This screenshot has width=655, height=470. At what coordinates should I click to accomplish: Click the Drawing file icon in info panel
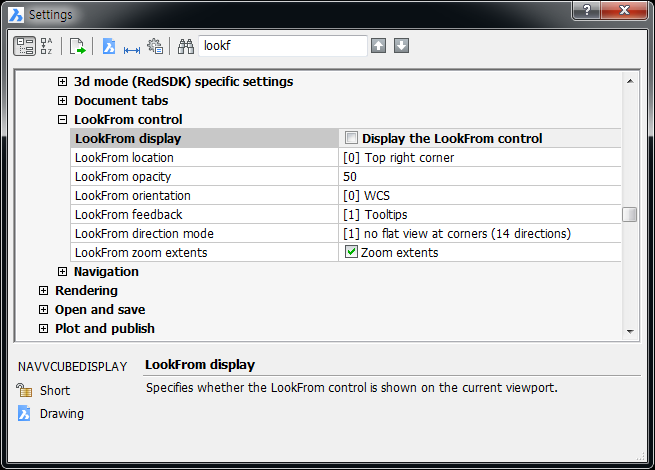pos(24,413)
